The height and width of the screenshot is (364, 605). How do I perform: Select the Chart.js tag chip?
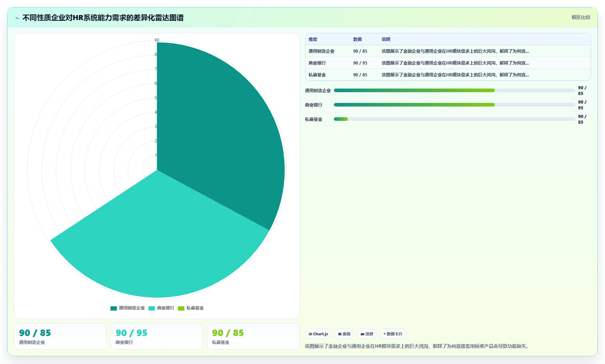318,334
